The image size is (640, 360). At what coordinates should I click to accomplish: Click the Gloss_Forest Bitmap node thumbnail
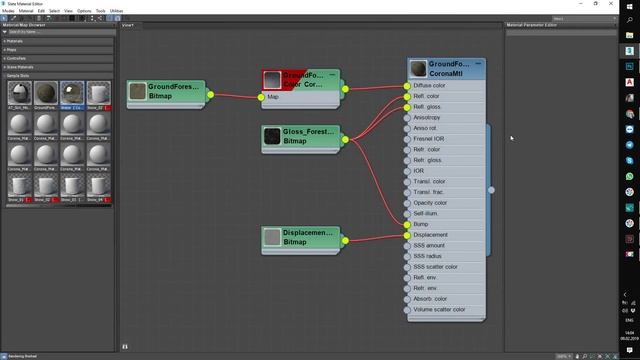point(272,136)
